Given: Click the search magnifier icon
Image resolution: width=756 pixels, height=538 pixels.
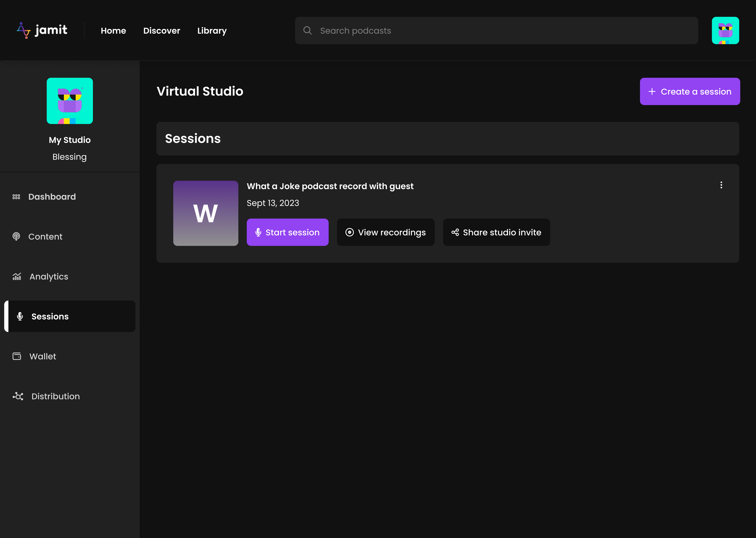Looking at the screenshot, I should point(308,30).
